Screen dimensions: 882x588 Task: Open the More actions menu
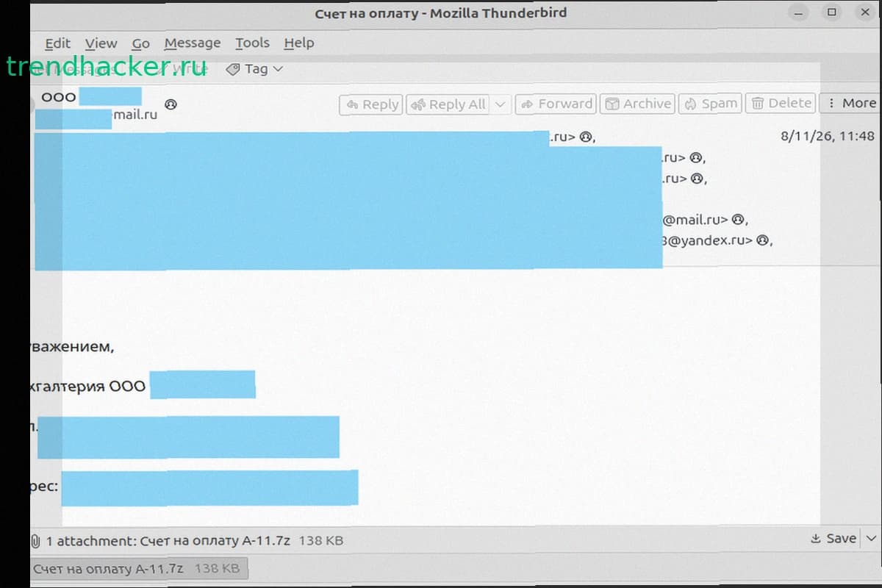[x=851, y=103]
